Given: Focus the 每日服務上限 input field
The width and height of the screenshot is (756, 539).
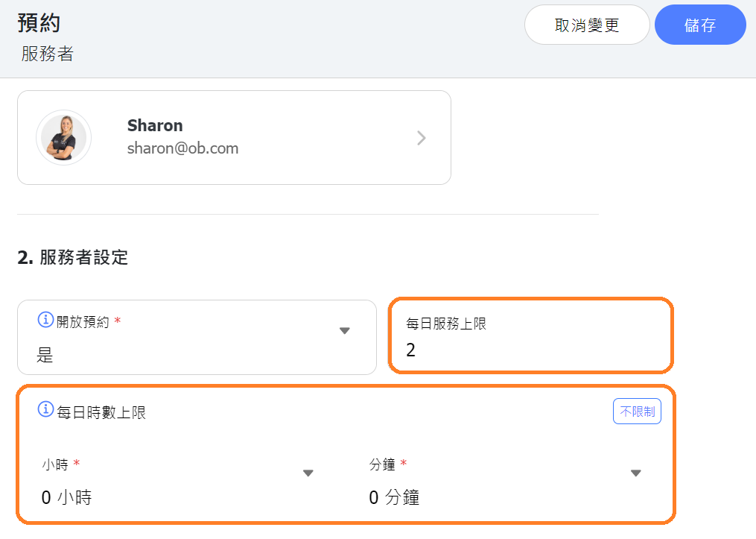Looking at the screenshot, I should 530,350.
